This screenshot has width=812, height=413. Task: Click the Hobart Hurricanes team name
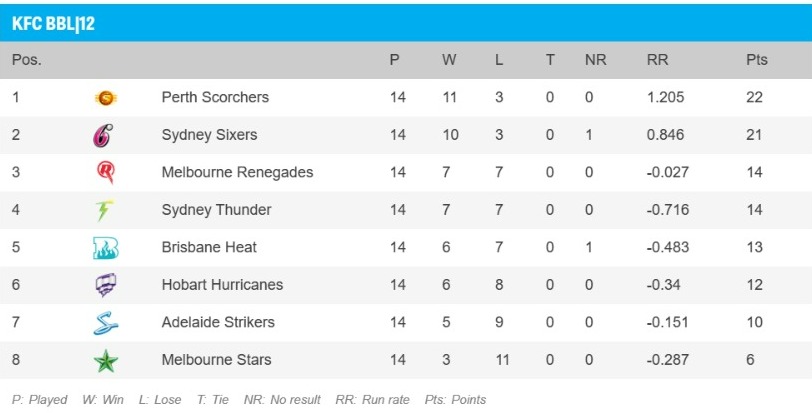click(222, 285)
